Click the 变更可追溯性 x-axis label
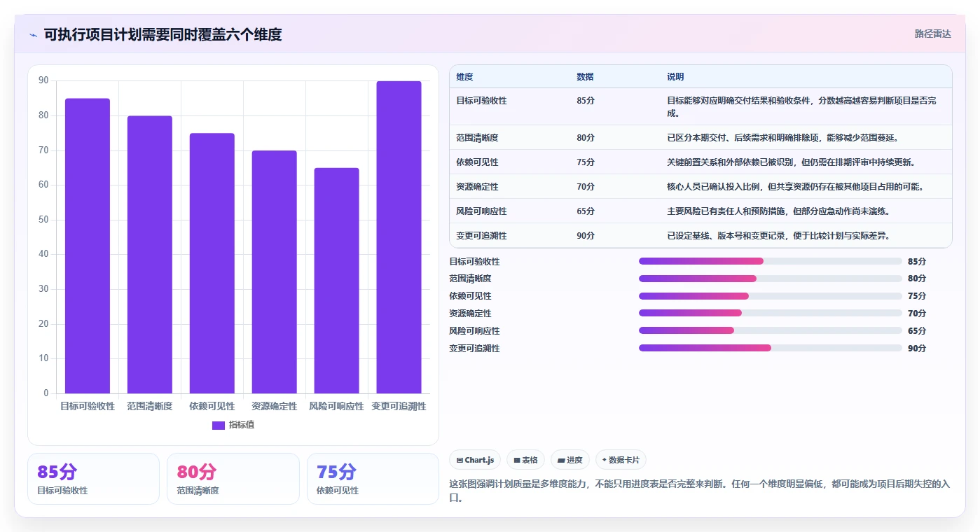 point(399,406)
